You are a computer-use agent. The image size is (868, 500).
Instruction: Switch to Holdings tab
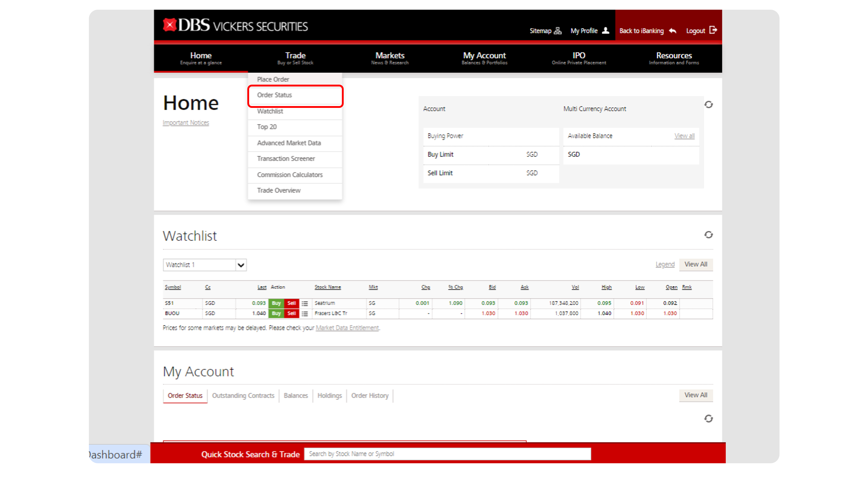coord(330,396)
